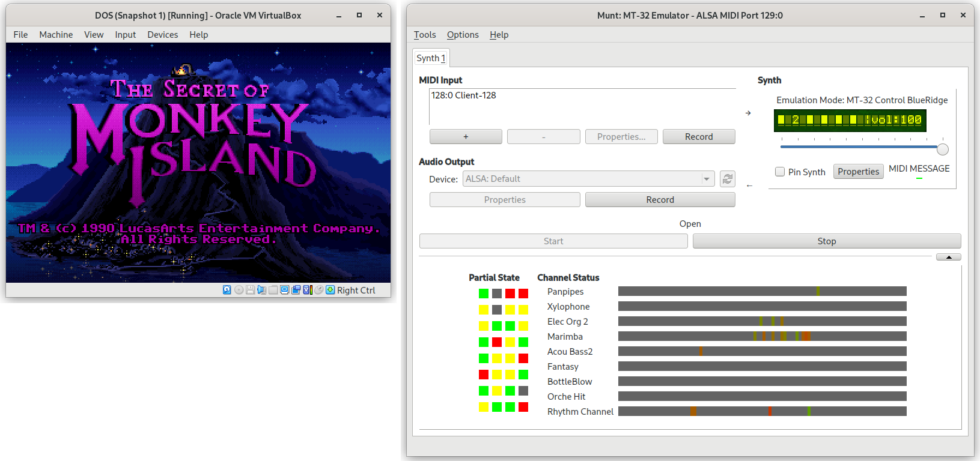Click the synth volume slider handle

click(943, 149)
